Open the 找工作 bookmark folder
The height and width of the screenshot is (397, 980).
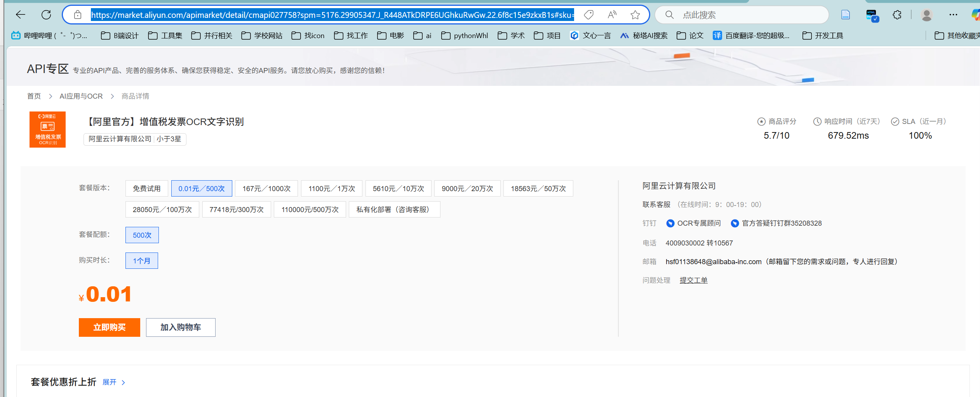[351, 36]
